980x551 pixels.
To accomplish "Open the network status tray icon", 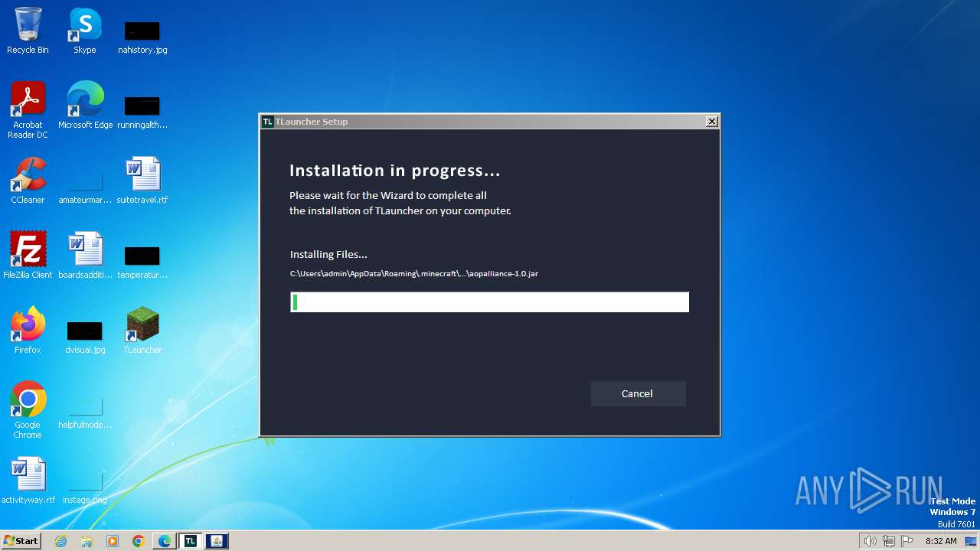I will (x=889, y=541).
